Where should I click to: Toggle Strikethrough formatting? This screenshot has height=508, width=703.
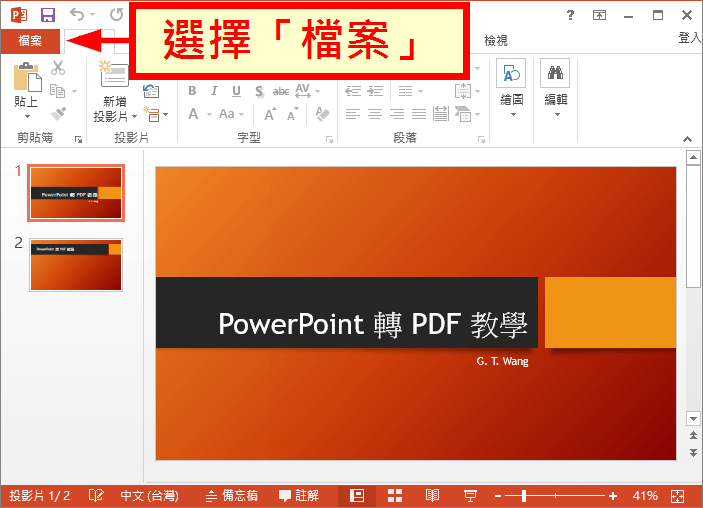[281, 91]
